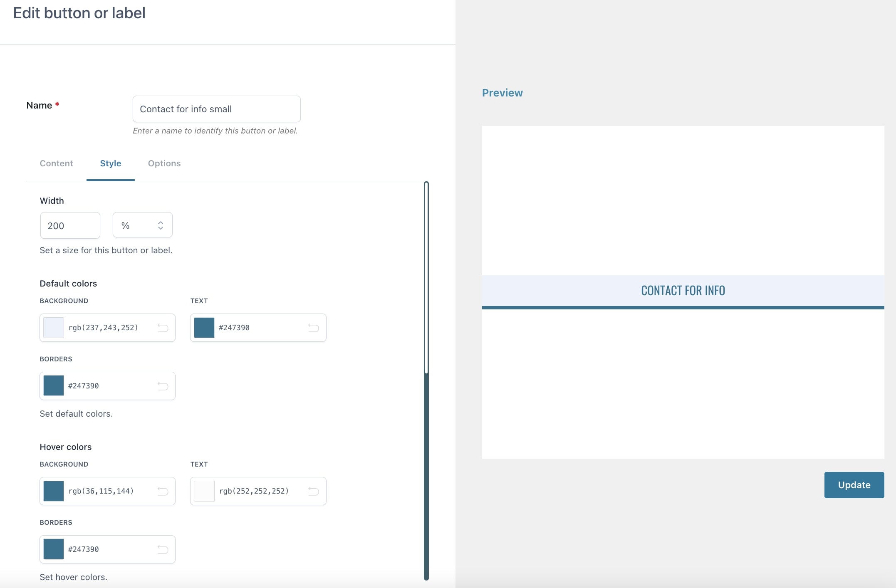896x588 pixels.
Task: Open hover text color swatch
Action: tap(204, 491)
